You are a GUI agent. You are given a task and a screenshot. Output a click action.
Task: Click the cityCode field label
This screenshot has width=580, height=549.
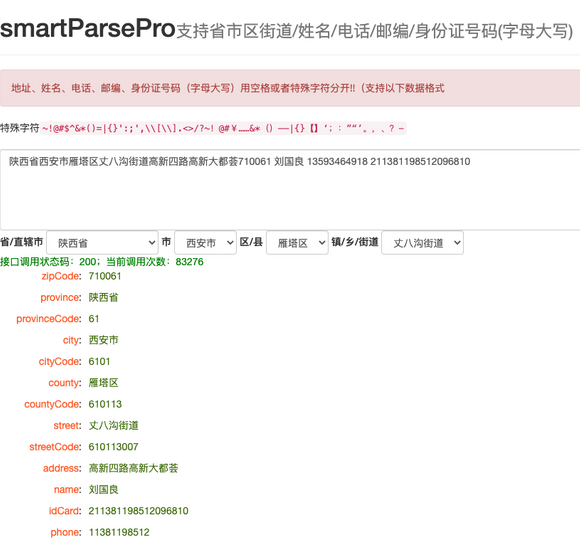60,362
